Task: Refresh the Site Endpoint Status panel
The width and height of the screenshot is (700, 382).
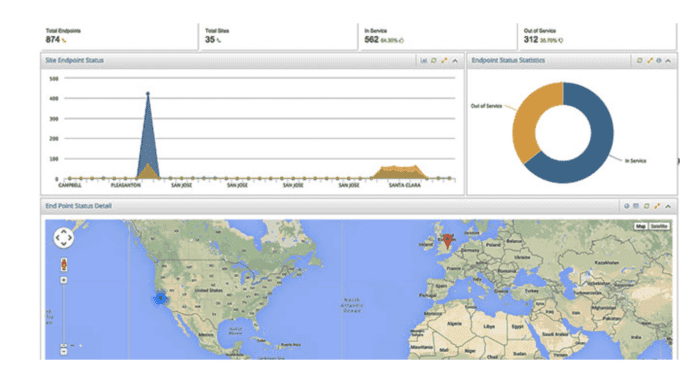Action: [x=433, y=61]
